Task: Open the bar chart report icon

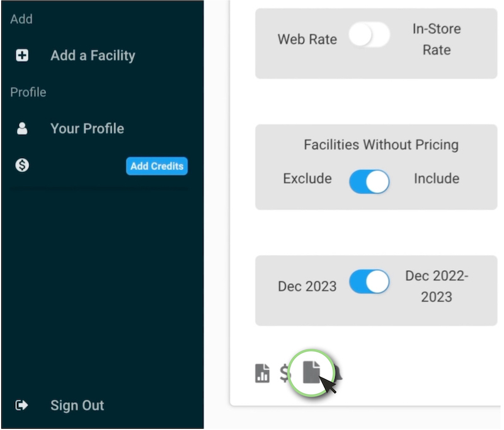Action: (262, 373)
